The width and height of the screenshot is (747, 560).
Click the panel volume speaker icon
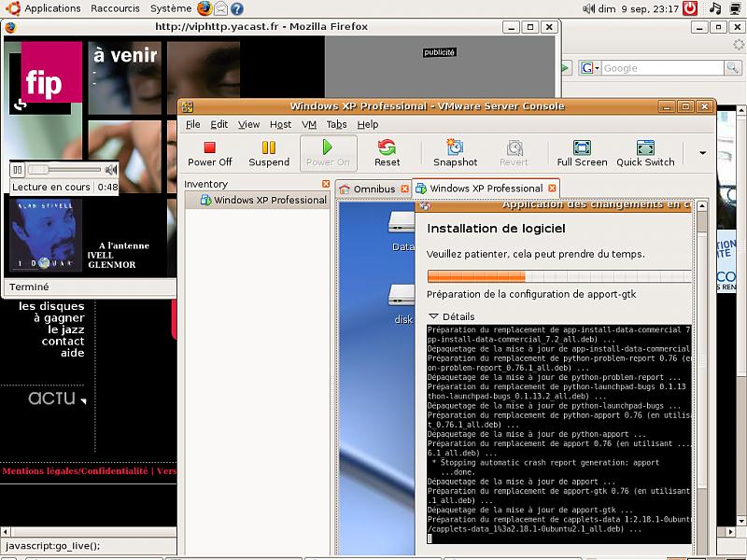588,8
